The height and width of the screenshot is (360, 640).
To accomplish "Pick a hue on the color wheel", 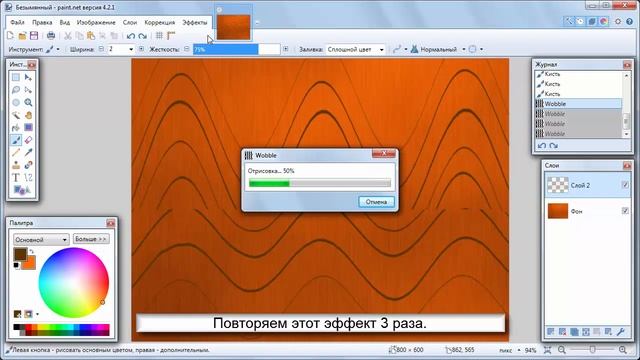I will pos(74,283).
